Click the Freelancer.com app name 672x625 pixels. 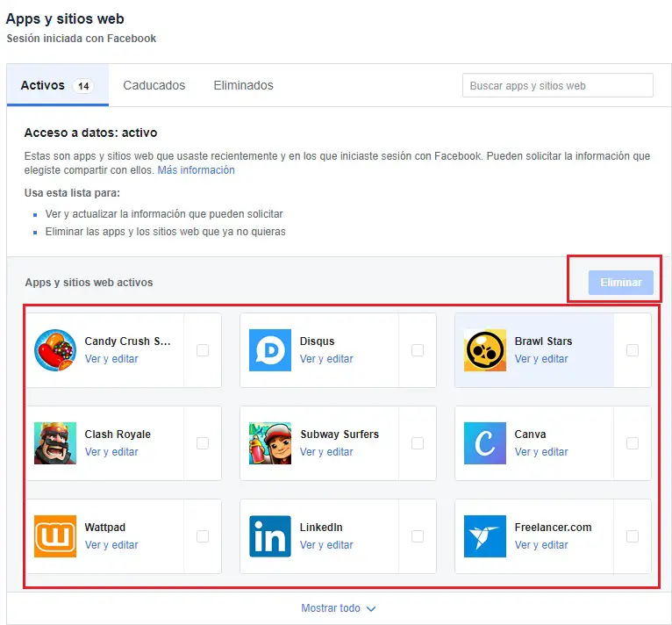(553, 528)
